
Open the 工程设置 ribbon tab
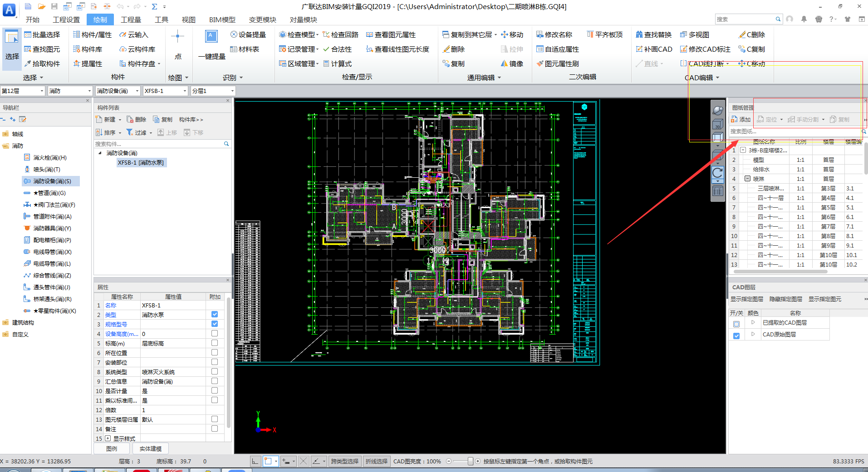pyautogui.click(x=66, y=19)
